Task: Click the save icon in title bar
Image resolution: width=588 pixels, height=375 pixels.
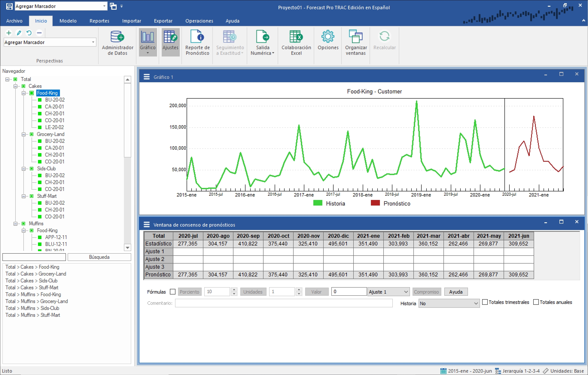Action: point(9,6)
